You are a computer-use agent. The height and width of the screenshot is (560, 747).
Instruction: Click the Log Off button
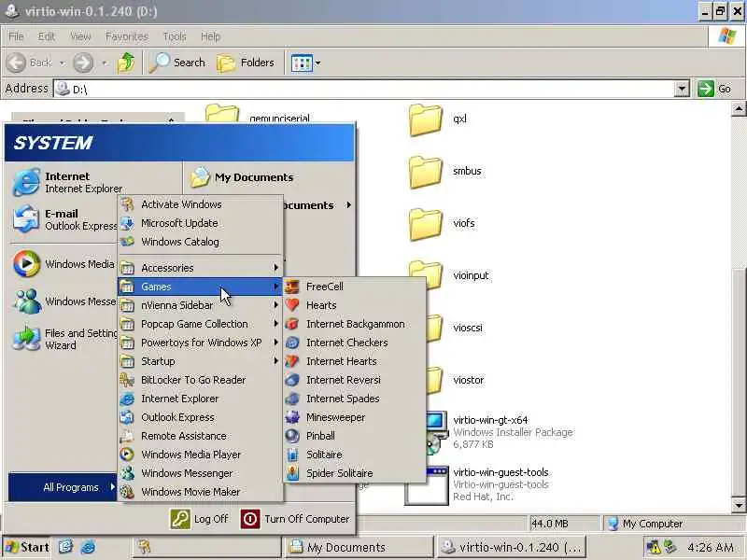(x=199, y=519)
